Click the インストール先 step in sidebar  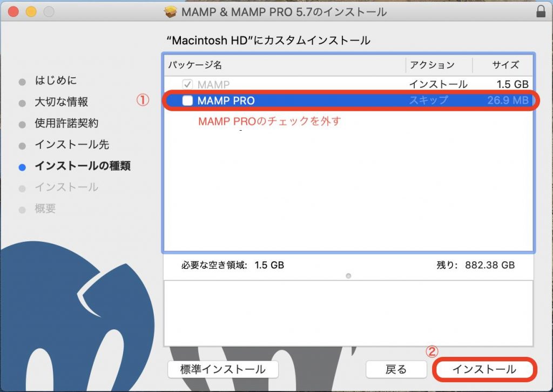(x=72, y=145)
